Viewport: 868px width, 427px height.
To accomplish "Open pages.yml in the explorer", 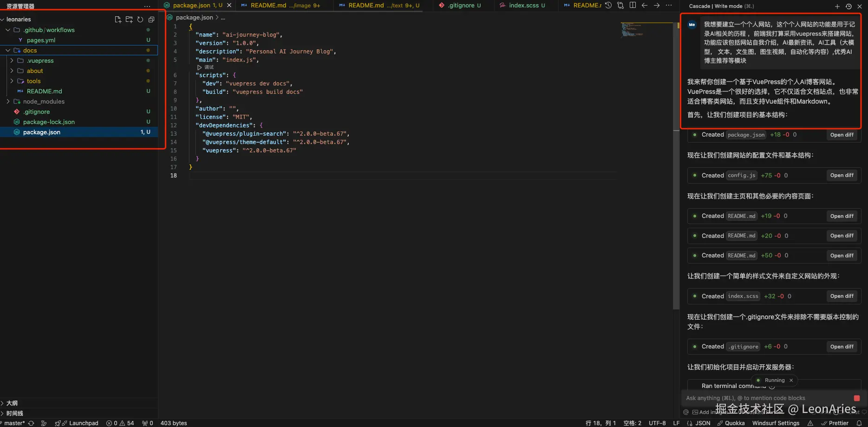I will tap(41, 40).
